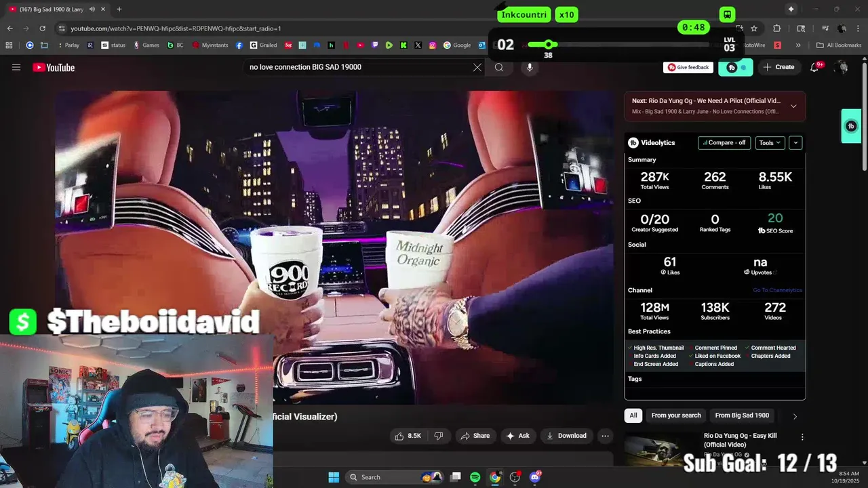Expand the Videolytics panel chevron dropdown
This screenshot has width=868, height=488.
coord(795,143)
